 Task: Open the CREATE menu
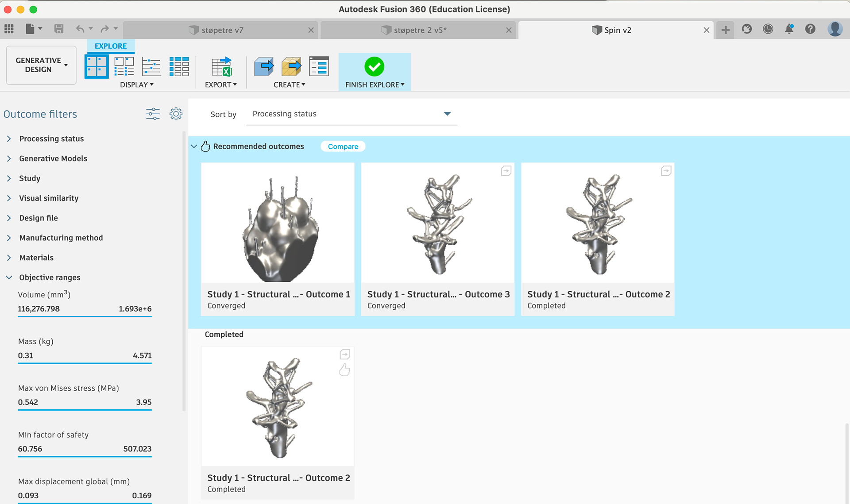(290, 85)
